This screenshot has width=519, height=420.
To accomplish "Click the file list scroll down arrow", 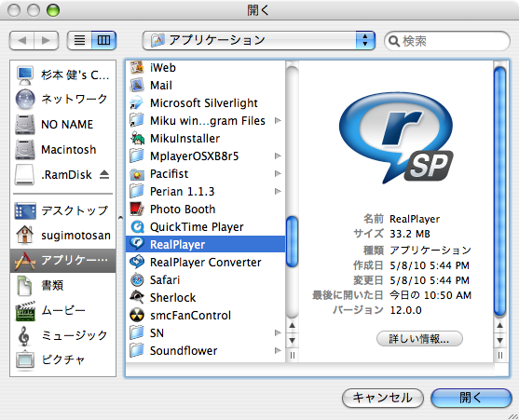I will coord(292,340).
